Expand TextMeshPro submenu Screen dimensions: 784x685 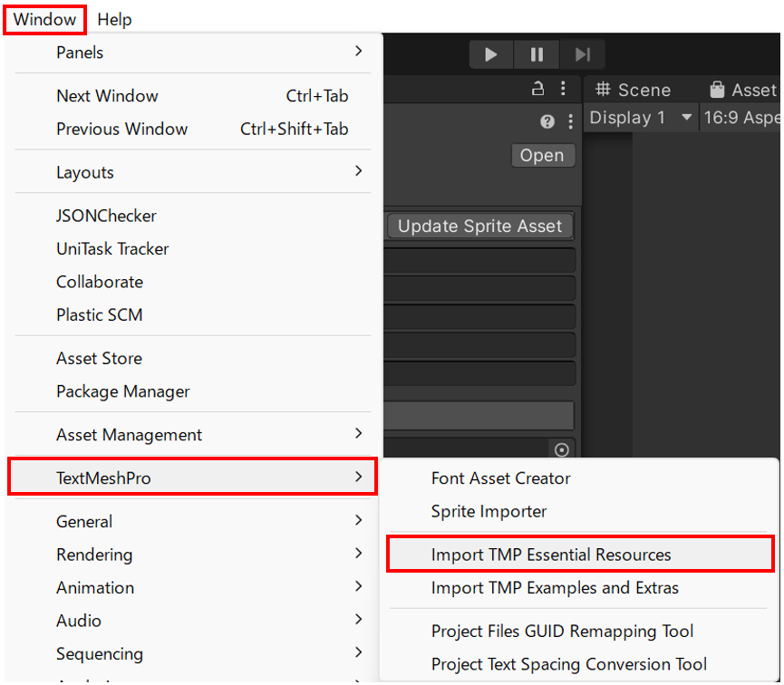[192, 478]
